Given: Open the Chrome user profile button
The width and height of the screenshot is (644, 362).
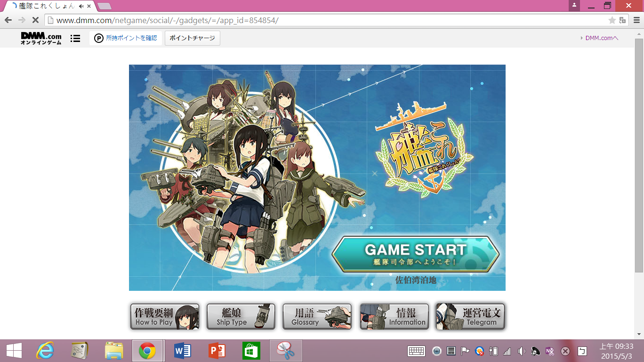Looking at the screenshot, I should (574, 5).
